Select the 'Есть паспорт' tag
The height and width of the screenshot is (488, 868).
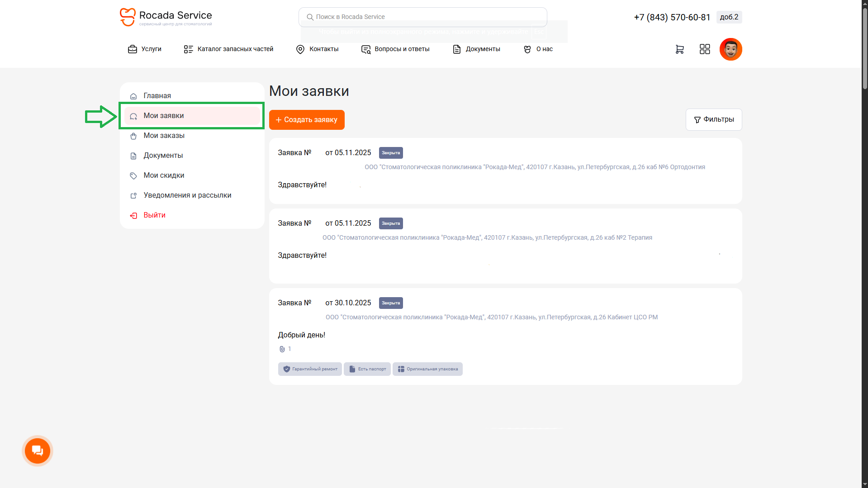click(x=367, y=369)
